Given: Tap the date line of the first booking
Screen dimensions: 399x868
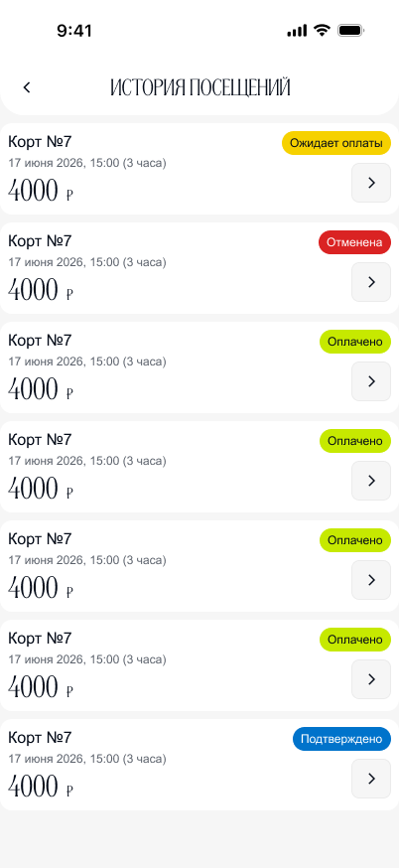Looking at the screenshot, I should pyautogui.click(x=87, y=163).
